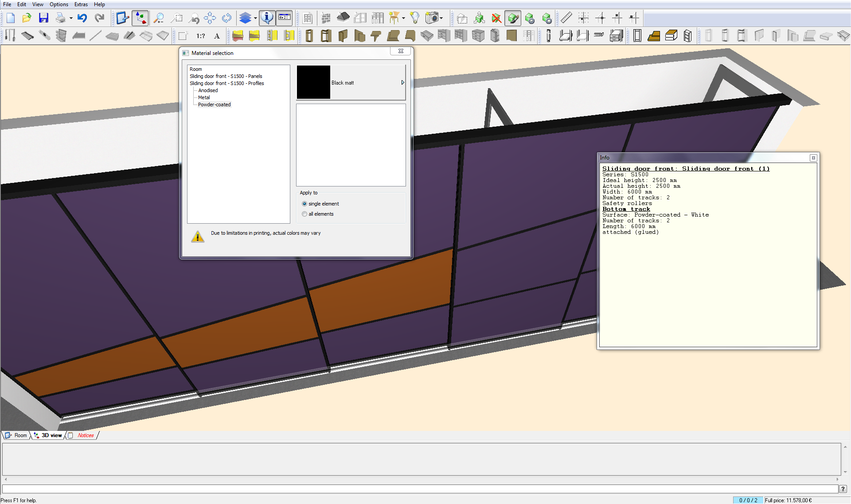Select 'Sliding door front - S1500 - Panels'
851x504 pixels.
(226, 76)
